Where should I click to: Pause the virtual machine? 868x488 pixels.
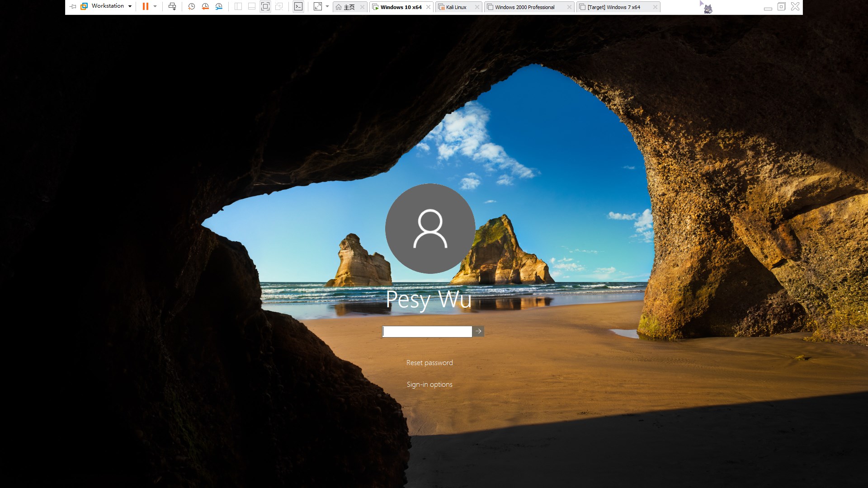point(145,7)
